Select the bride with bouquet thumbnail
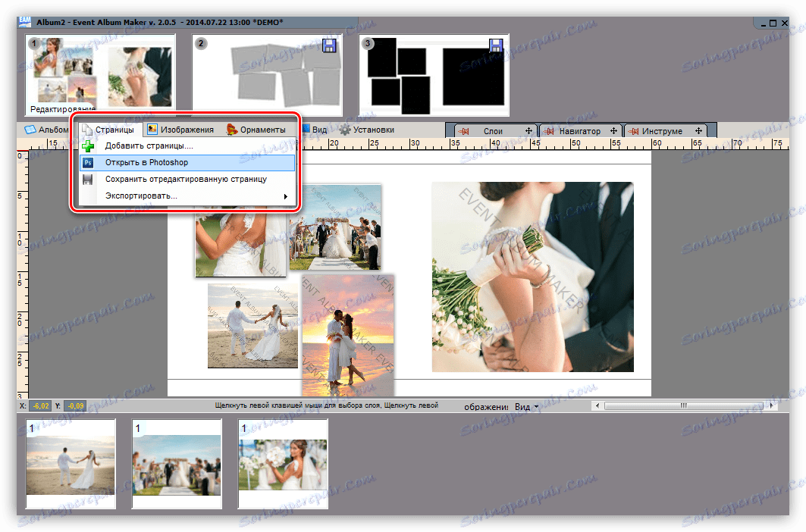The width and height of the screenshot is (806, 532). (x=283, y=464)
